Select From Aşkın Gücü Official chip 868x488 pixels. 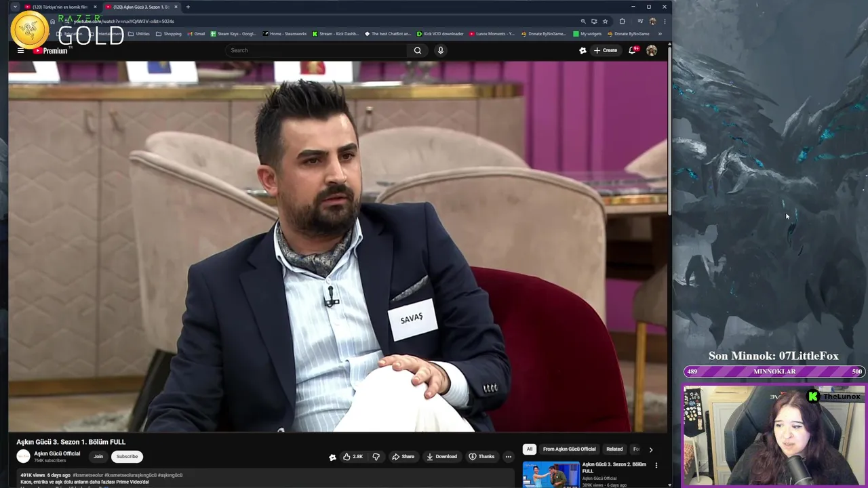569,449
